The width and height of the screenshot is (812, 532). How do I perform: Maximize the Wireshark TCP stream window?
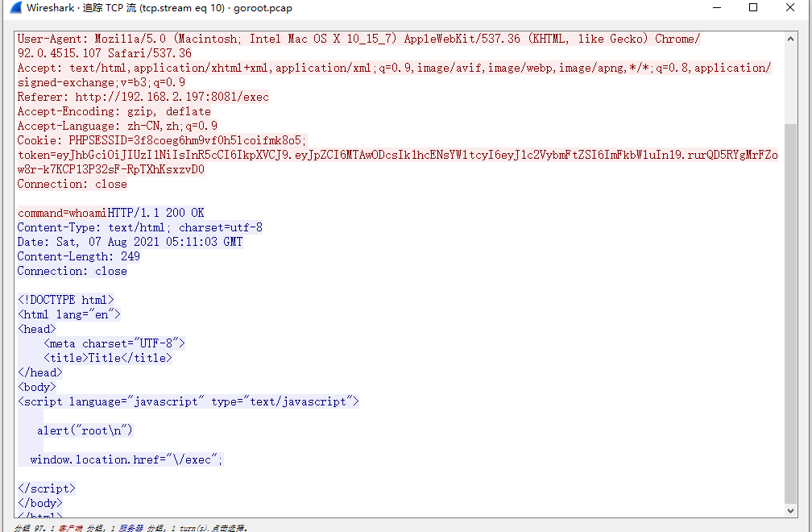coord(753,8)
